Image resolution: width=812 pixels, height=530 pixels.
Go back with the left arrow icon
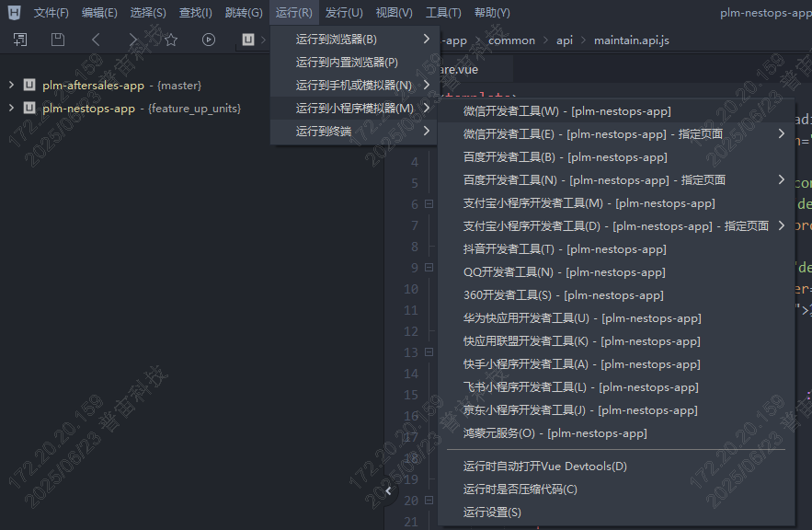click(96, 40)
